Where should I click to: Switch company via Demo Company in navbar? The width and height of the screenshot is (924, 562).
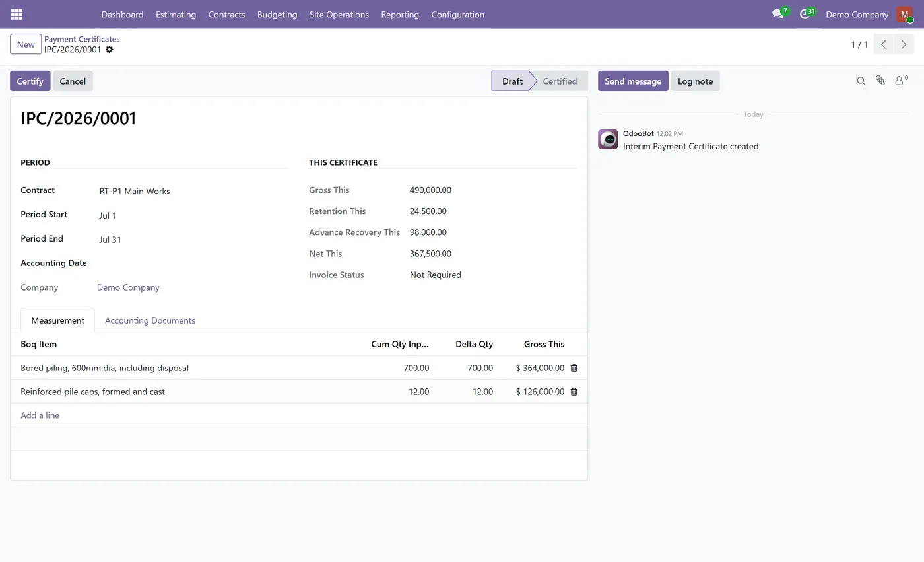tap(857, 14)
